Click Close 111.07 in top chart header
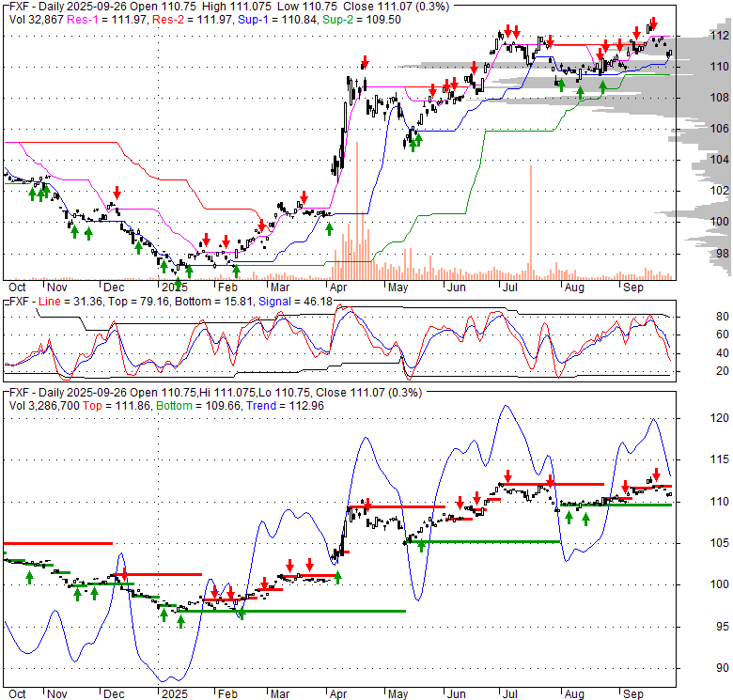This screenshot has height=700, width=733. [x=378, y=7]
